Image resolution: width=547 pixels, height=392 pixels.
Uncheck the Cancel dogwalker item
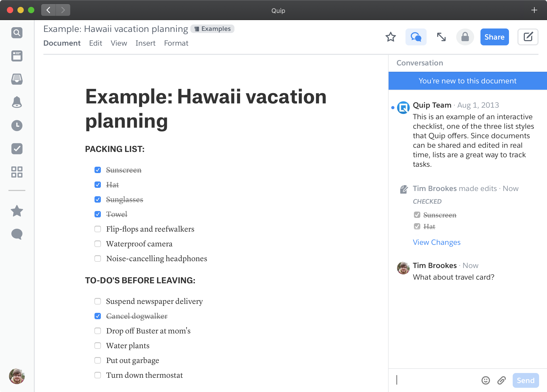point(98,316)
